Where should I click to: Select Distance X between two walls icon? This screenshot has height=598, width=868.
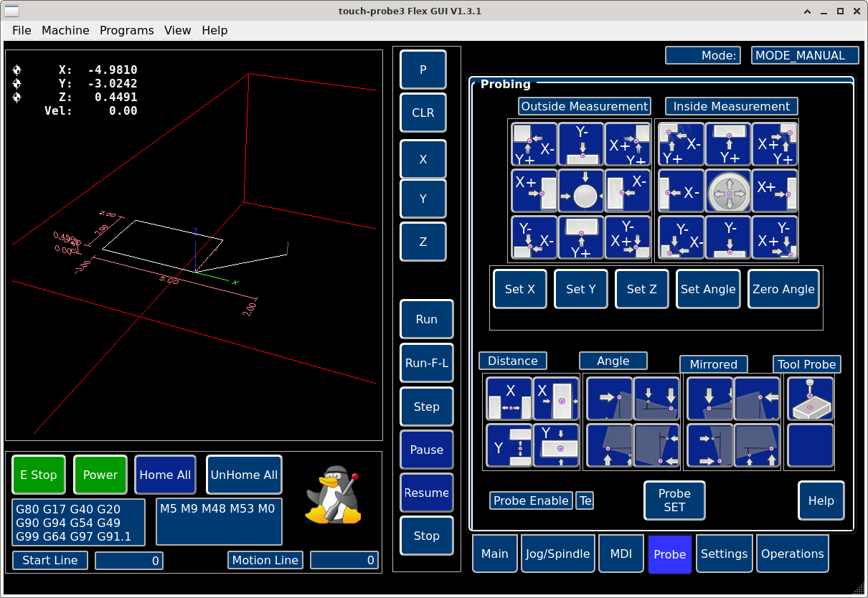(x=509, y=399)
